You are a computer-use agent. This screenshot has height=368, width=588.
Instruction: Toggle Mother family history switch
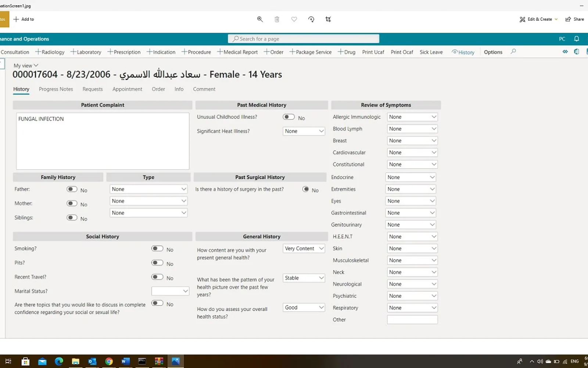pos(72,203)
